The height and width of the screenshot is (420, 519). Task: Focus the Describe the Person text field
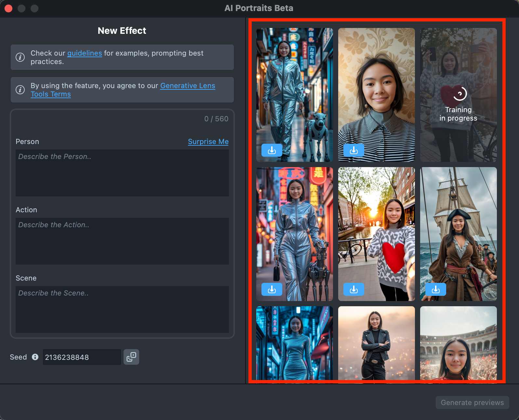pos(122,173)
